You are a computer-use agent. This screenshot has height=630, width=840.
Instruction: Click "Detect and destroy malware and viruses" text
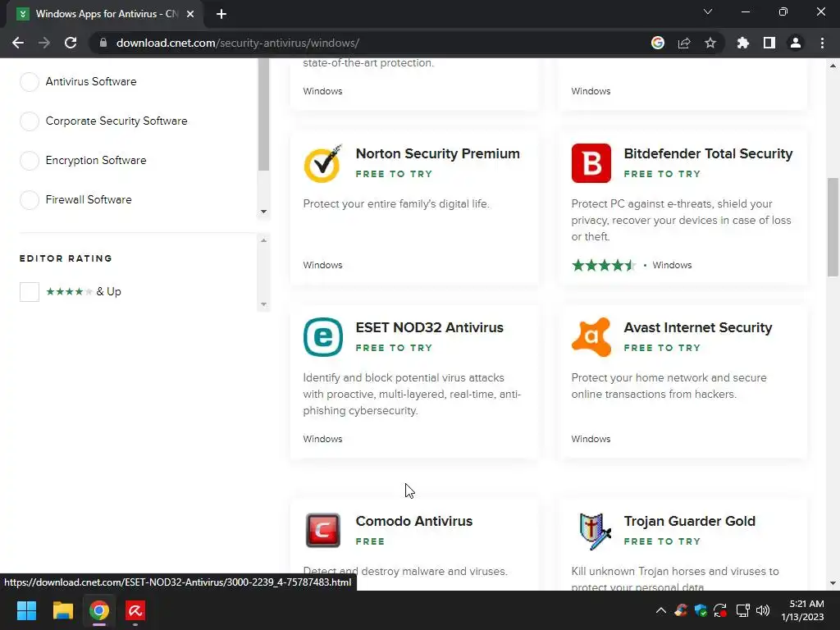coord(405,571)
